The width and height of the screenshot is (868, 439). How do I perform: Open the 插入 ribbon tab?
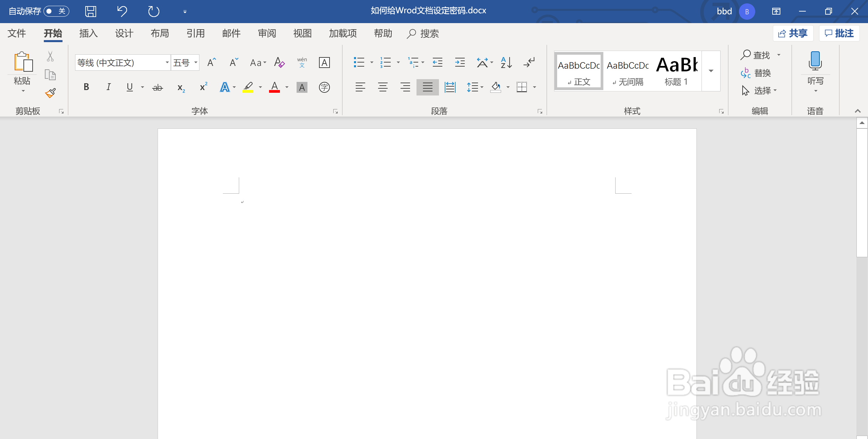coord(88,33)
